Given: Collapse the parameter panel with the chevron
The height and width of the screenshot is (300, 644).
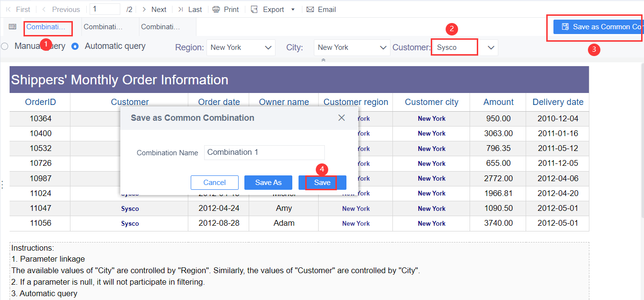Looking at the screenshot, I should (x=323, y=59).
